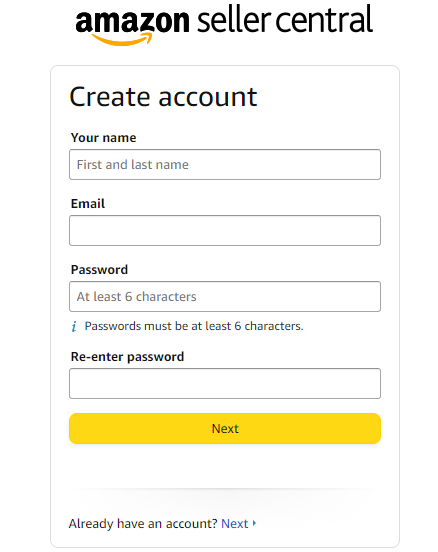
Task: Click the 'Create account' heading
Action: pyautogui.click(x=163, y=96)
